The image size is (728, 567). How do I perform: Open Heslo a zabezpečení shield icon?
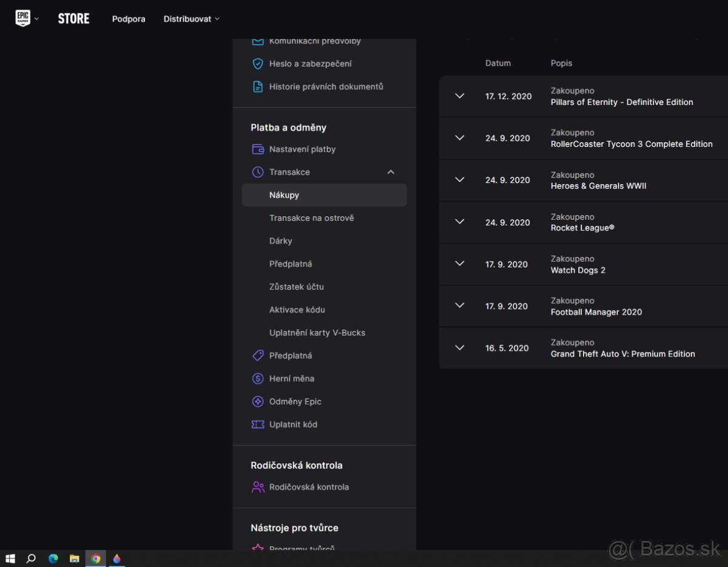(x=258, y=64)
